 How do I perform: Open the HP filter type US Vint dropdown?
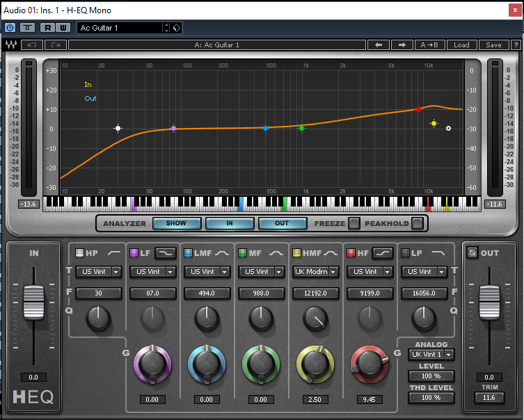pyautogui.click(x=99, y=272)
